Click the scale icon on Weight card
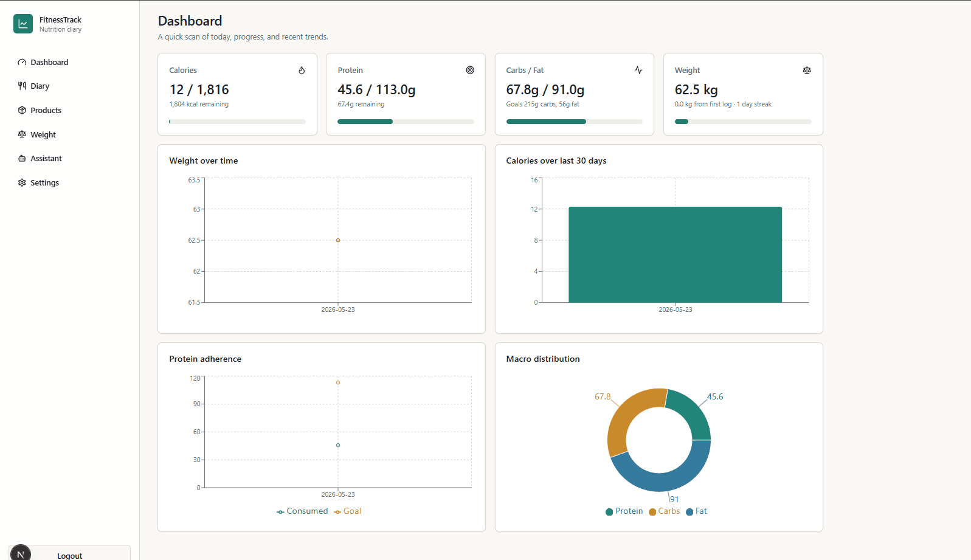This screenshot has height=560, width=971. click(x=807, y=70)
